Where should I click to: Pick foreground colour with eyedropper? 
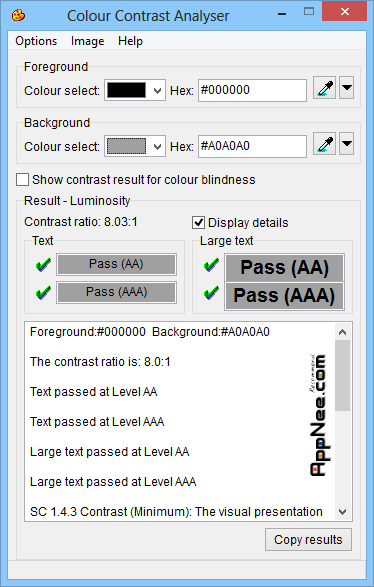[325, 88]
